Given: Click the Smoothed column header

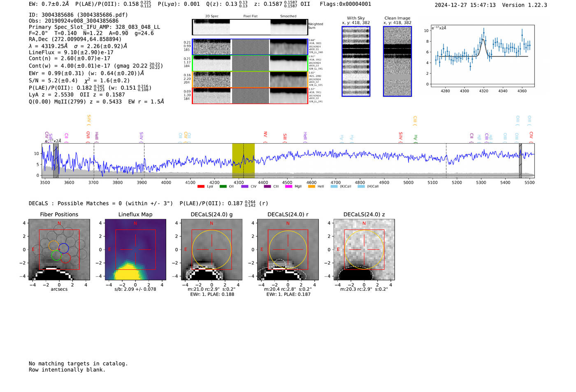Looking at the screenshot, I should pyautogui.click(x=288, y=16).
